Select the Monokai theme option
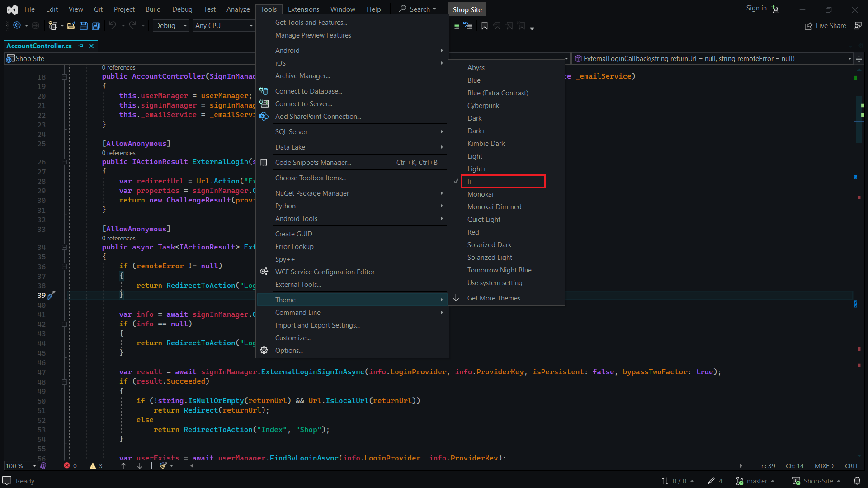This screenshot has width=868, height=488. [x=480, y=194]
